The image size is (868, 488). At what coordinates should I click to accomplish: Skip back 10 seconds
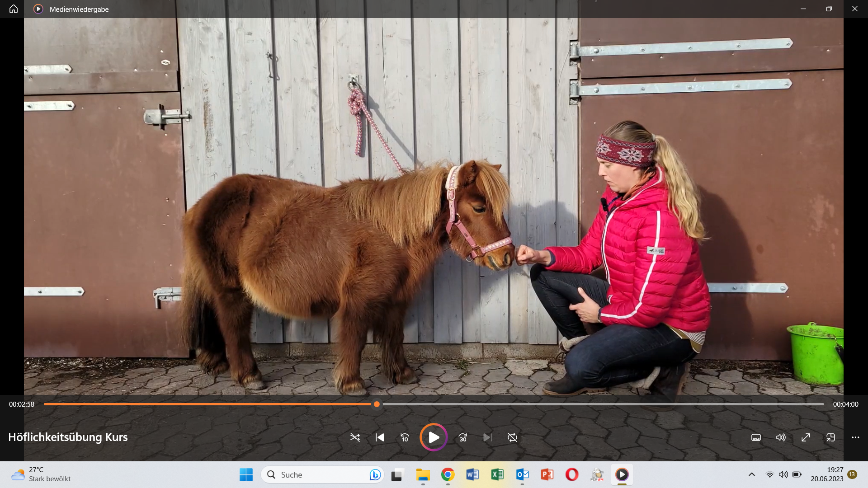pyautogui.click(x=405, y=437)
